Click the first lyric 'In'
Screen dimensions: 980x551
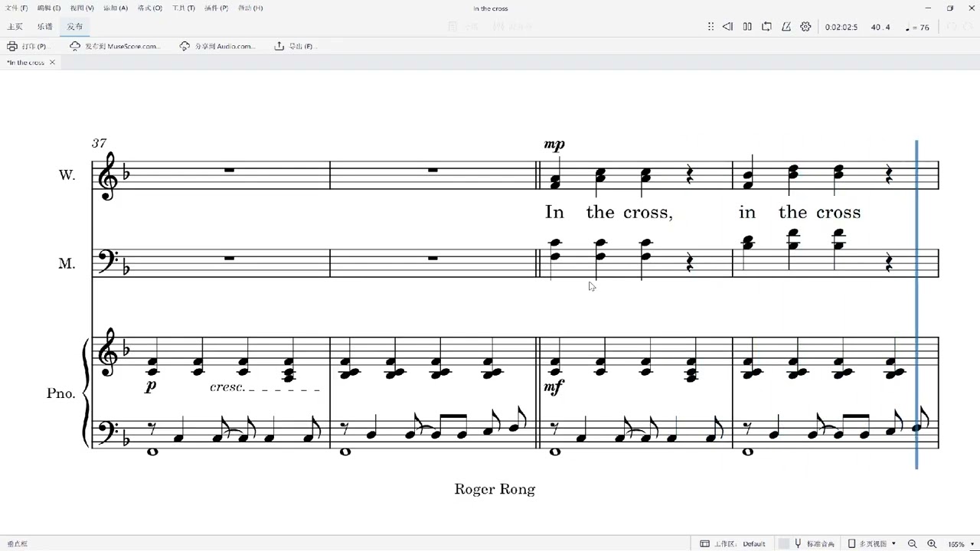[554, 212]
